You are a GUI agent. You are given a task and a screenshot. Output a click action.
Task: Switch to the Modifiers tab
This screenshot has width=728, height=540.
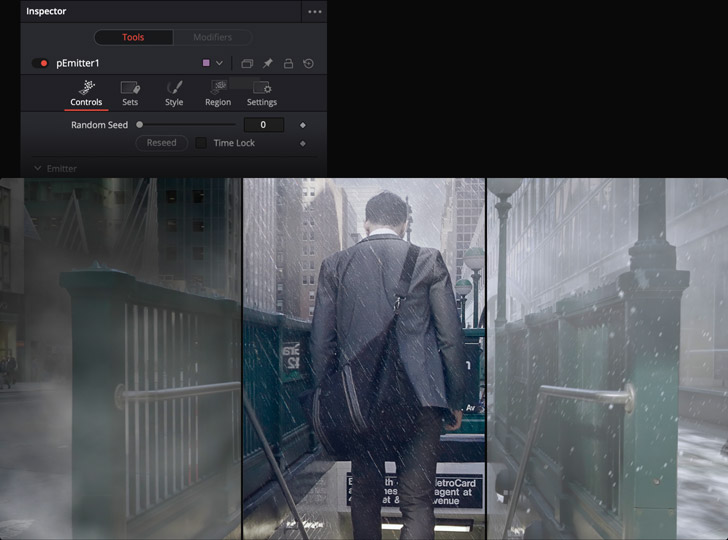click(x=212, y=37)
